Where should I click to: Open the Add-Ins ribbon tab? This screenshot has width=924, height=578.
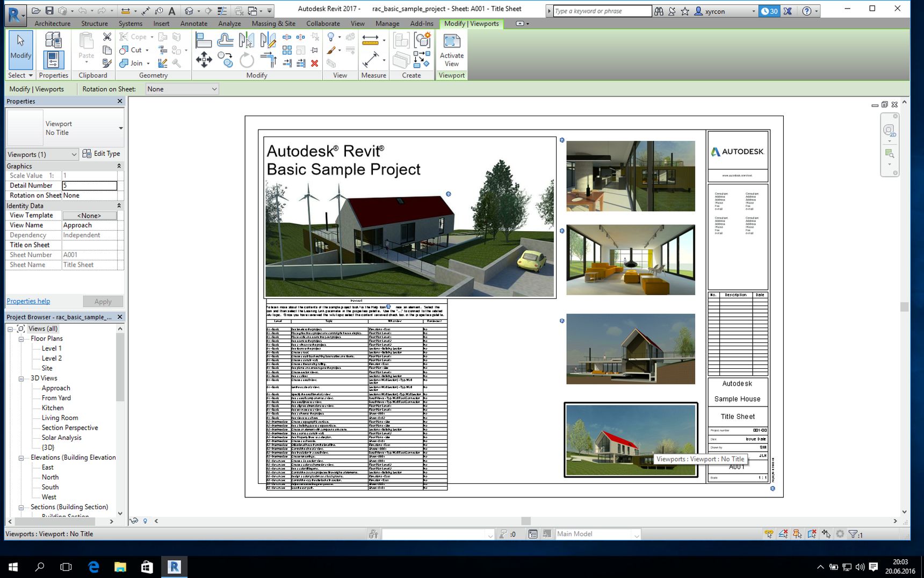[422, 24]
